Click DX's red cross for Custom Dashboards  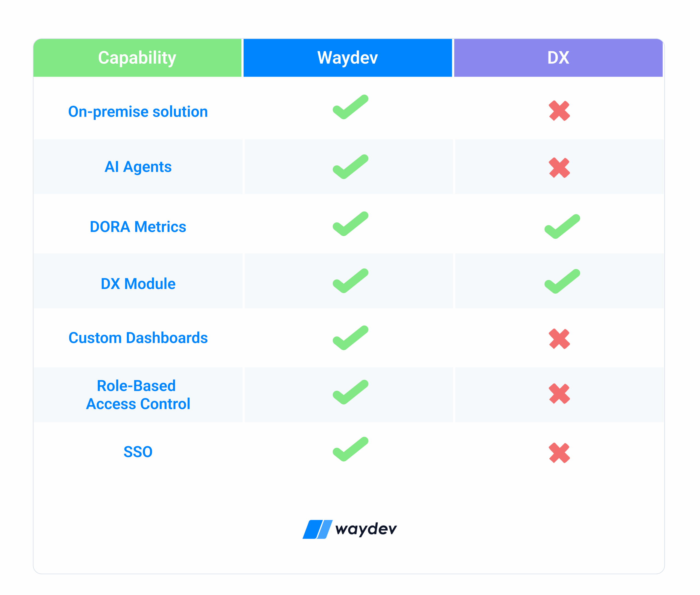coord(559,339)
